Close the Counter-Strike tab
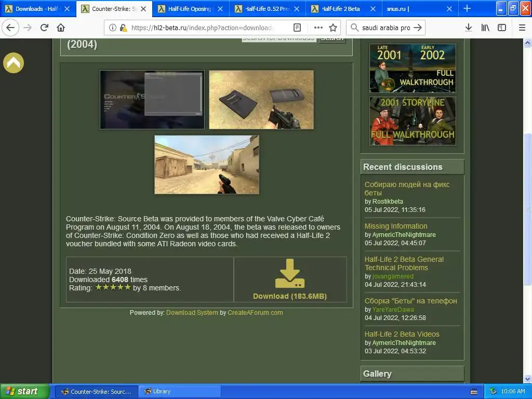 click(143, 9)
